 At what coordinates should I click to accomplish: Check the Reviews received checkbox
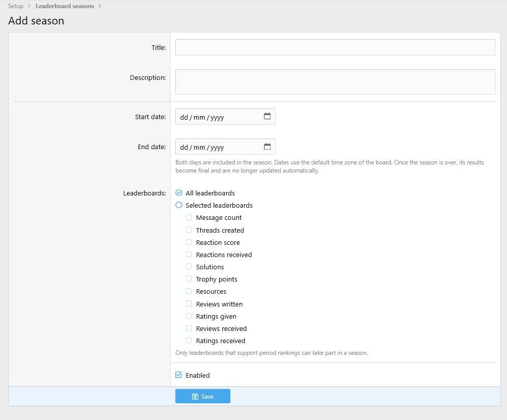point(189,328)
